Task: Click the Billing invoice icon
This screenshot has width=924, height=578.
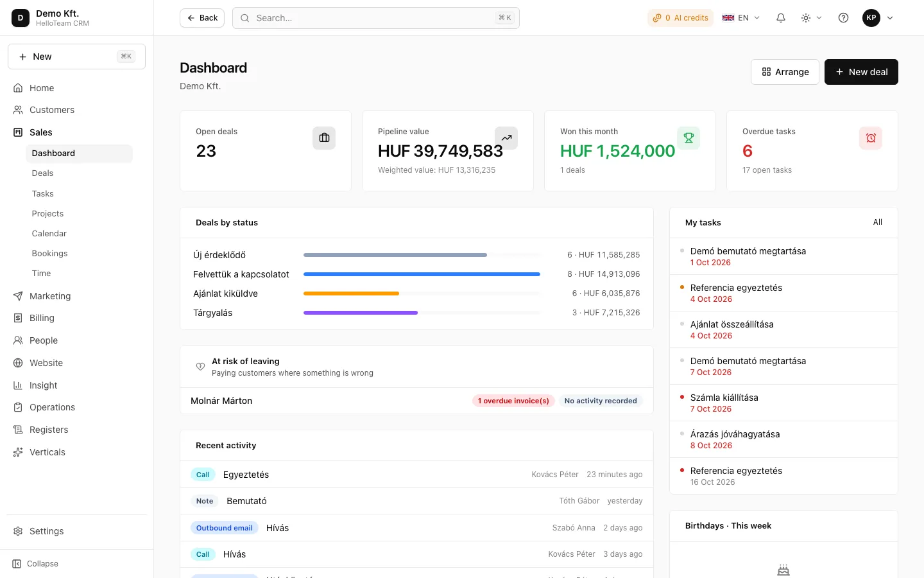Action: click(x=18, y=318)
